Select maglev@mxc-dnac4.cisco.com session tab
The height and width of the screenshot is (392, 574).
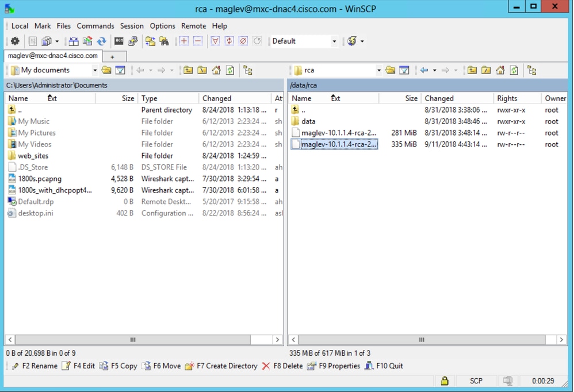click(53, 56)
